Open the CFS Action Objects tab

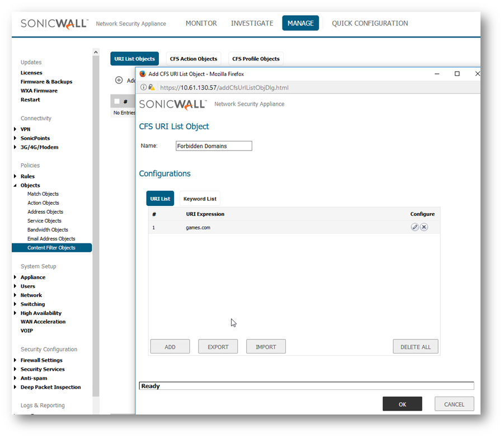pyautogui.click(x=194, y=59)
